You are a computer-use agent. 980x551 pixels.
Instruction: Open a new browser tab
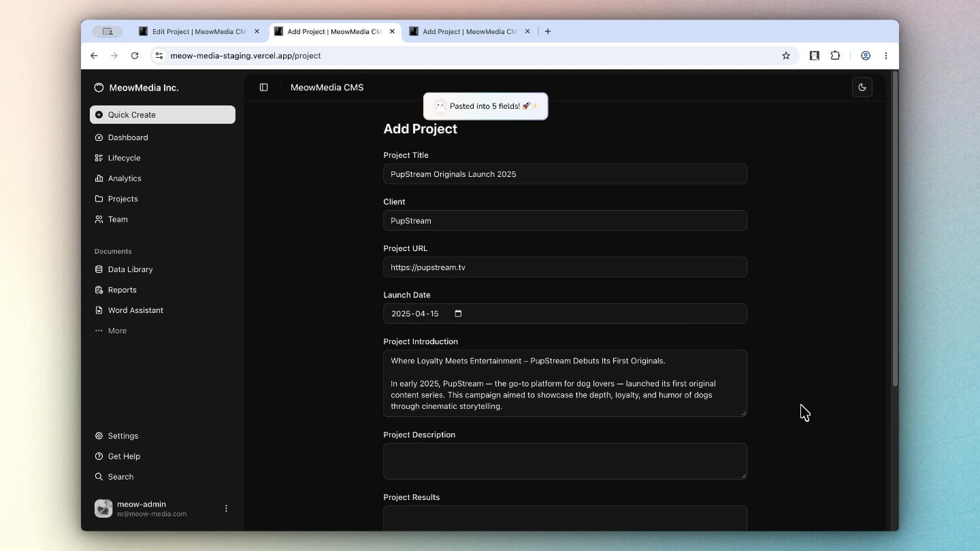tap(548, 31)
